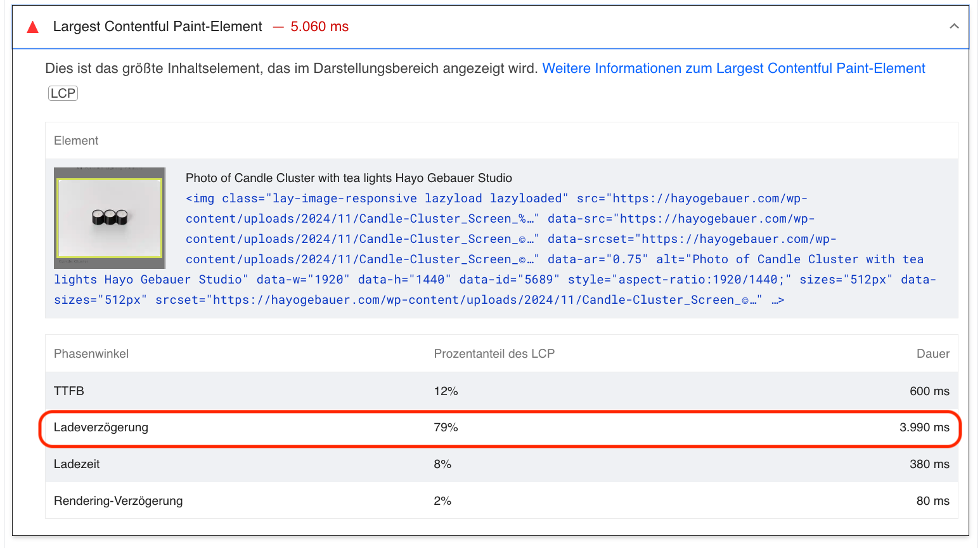Click the 'Phasenwinkel' column header
The height and width of the screenshot is (548, 980).
coord(91,354)
